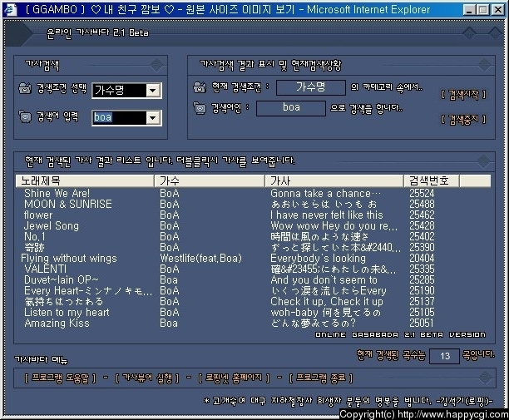Select the song VALENTI
This screenshot has height=420, width=509.
pos(45,269)
